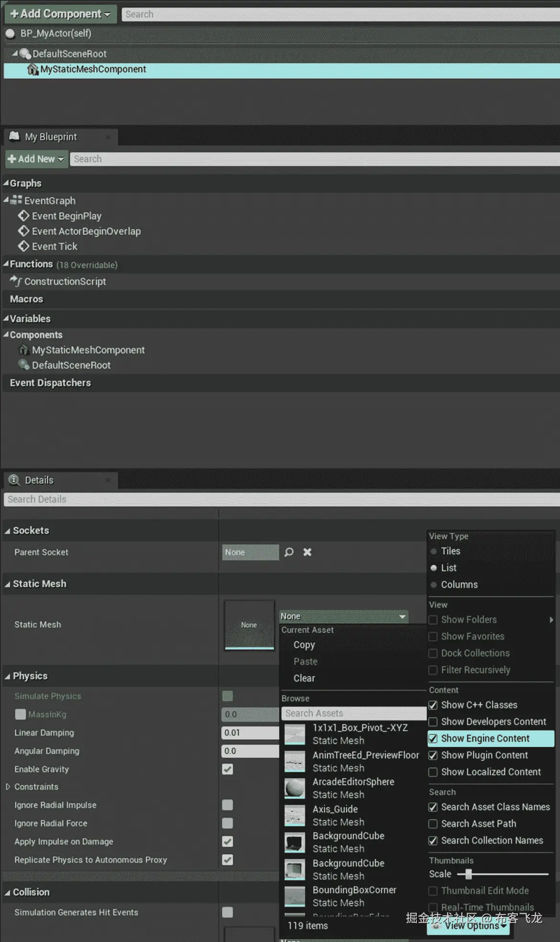Collapse the Physics category
The width and height of the screenshot is (560, 942).
click(x=7, y=676)
